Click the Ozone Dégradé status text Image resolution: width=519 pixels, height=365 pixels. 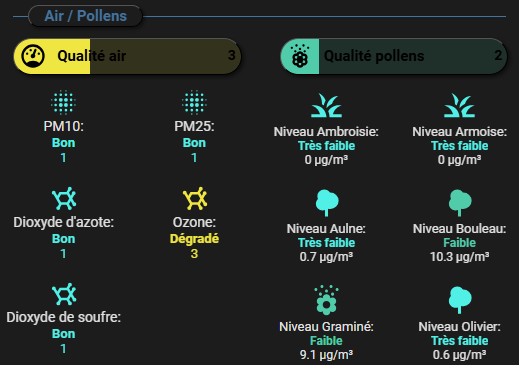coord(194,239)
